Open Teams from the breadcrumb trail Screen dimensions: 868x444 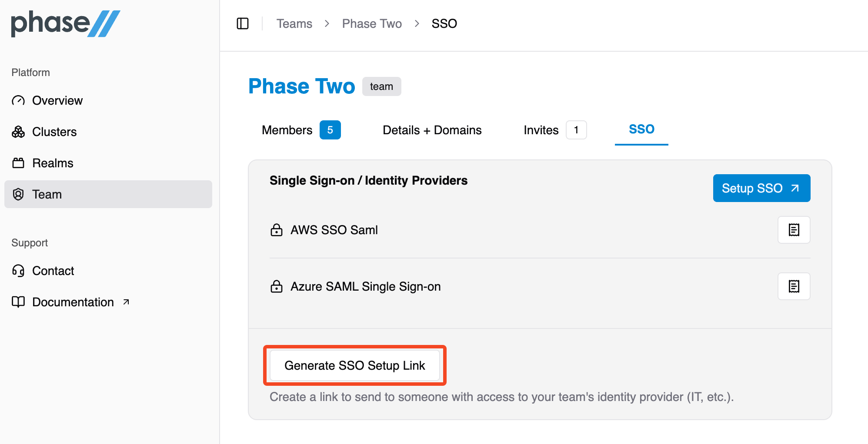point(294,23)
